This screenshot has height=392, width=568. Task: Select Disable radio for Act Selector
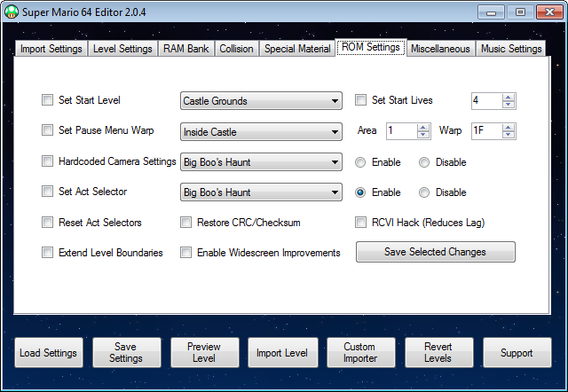pos(424,192)
